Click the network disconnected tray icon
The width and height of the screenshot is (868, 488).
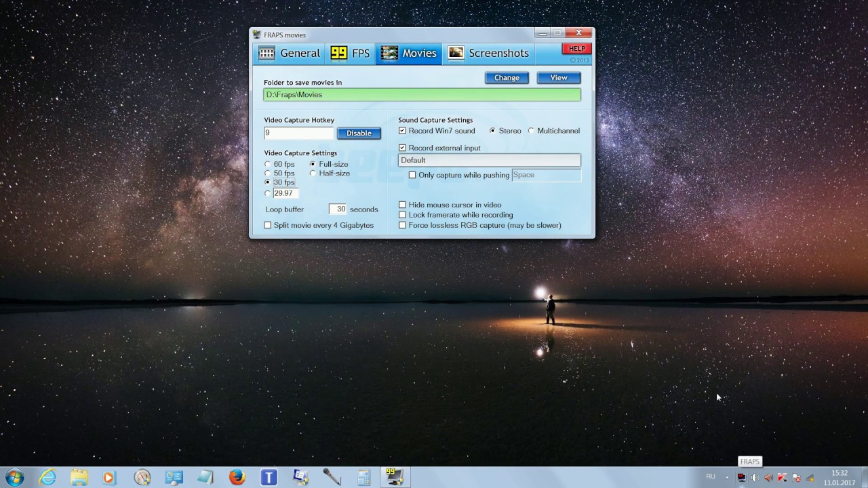796,477
